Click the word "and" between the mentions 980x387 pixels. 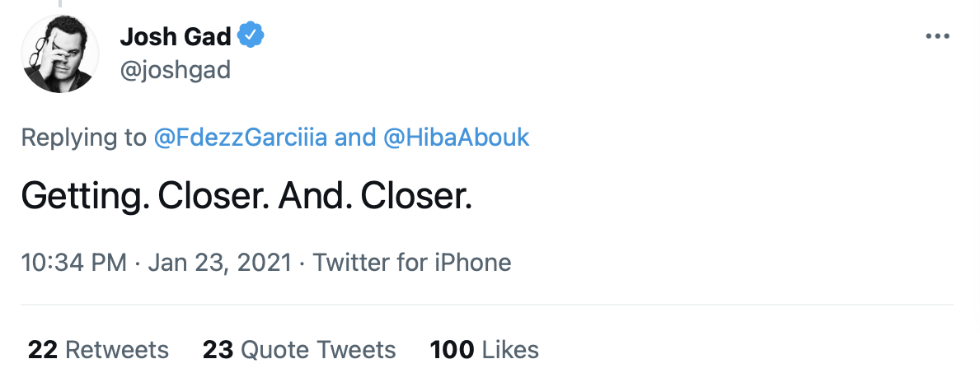(x=355, y=137)
